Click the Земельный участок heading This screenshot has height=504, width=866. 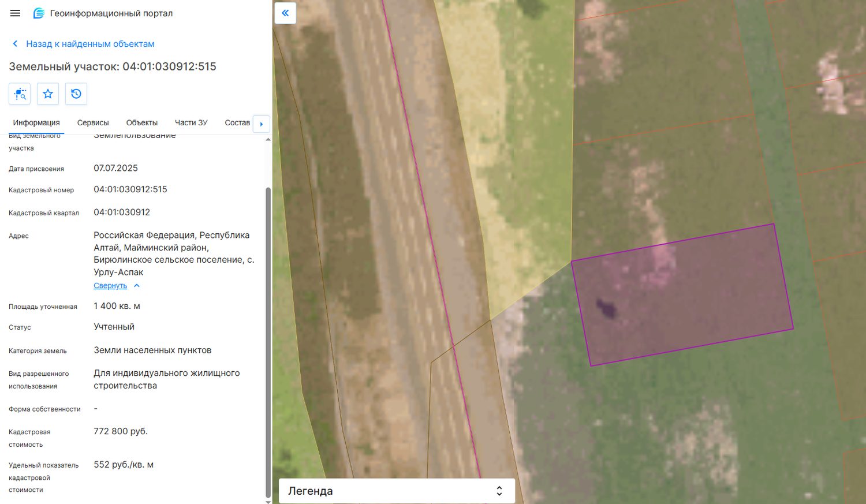[113, 66]
